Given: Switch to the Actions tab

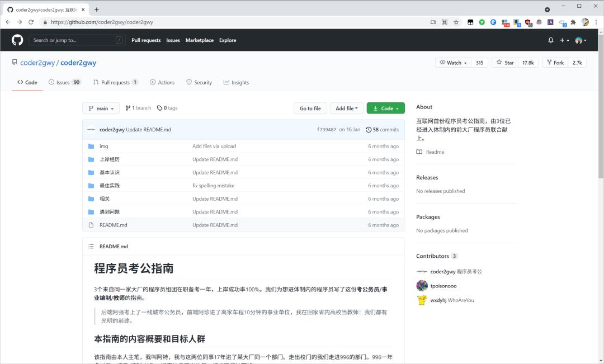Looking at the screenshot, I should 162,82.
